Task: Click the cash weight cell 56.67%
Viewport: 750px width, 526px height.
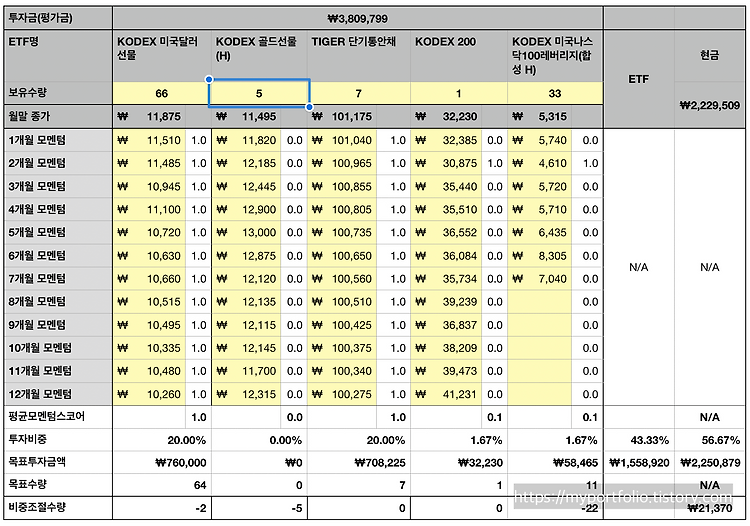Action: (x=710, y=440)
